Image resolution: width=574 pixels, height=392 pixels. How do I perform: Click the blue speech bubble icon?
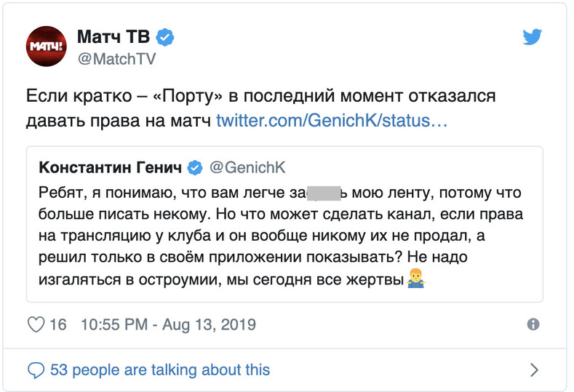tap(36, 369)
